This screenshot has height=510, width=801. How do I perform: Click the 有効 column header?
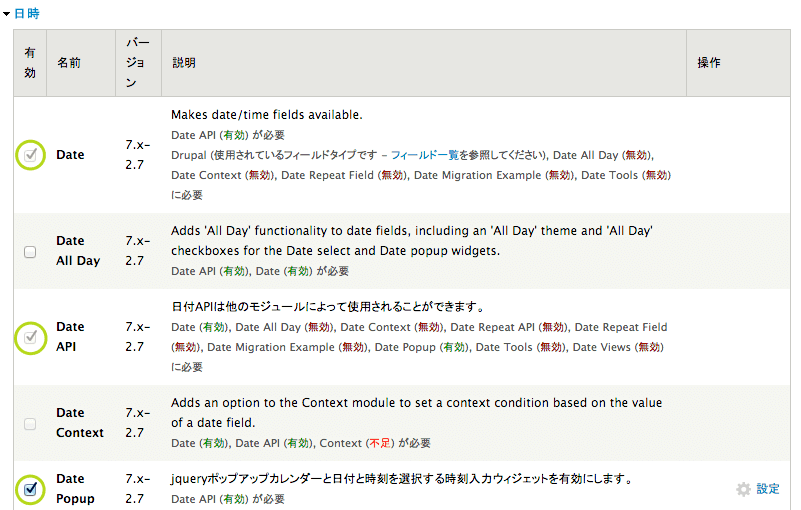(30, 63)
